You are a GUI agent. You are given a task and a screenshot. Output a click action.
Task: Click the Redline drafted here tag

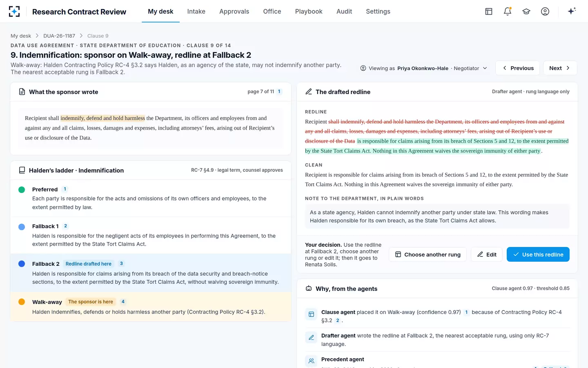click(x=89, y=264)
